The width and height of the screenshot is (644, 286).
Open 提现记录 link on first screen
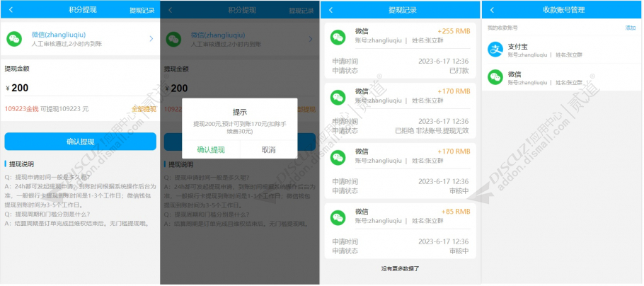click(142, 11)
